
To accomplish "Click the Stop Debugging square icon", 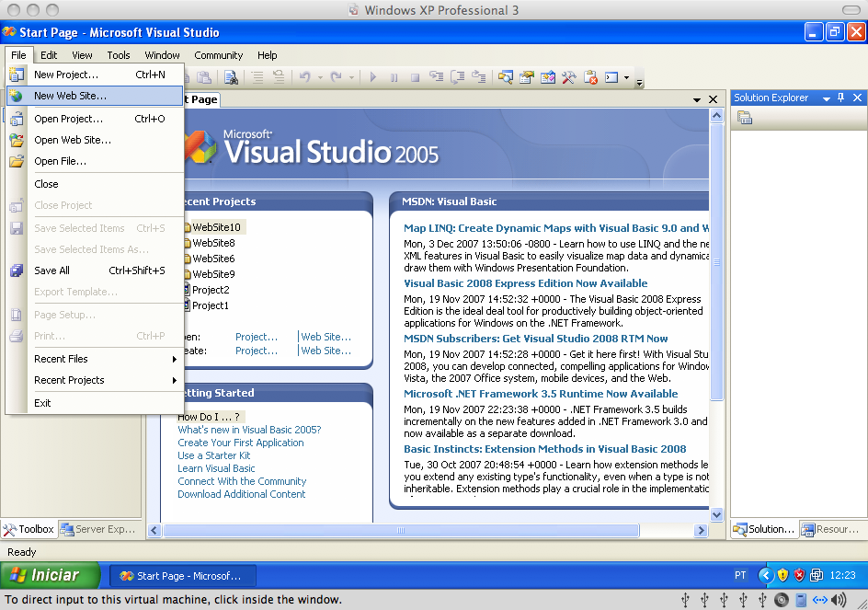I will coord(415,77).
